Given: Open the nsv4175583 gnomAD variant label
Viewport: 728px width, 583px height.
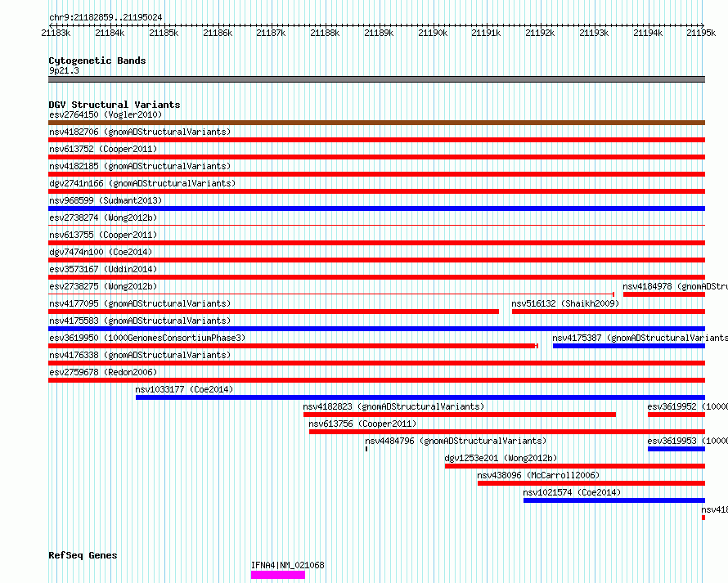Looking at the screenshot, I should pyautogui.click(x=140, y=321).
